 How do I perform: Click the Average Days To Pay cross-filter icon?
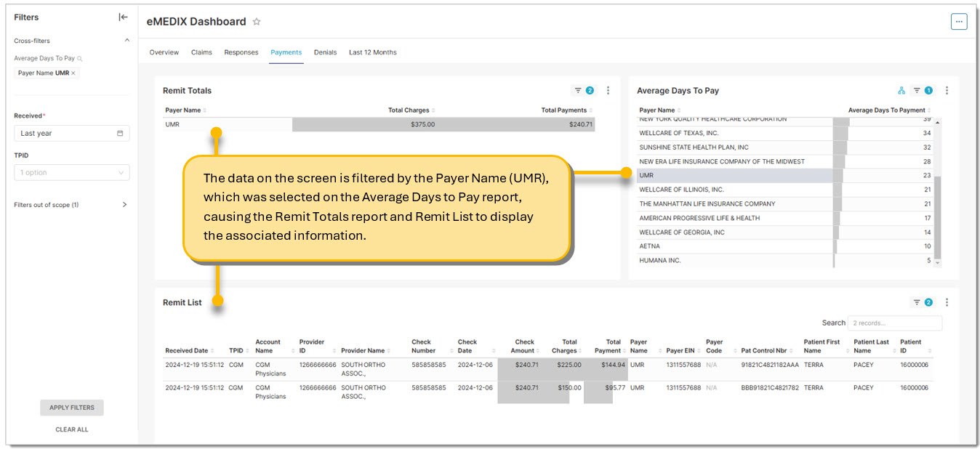(x=901, y=91)
